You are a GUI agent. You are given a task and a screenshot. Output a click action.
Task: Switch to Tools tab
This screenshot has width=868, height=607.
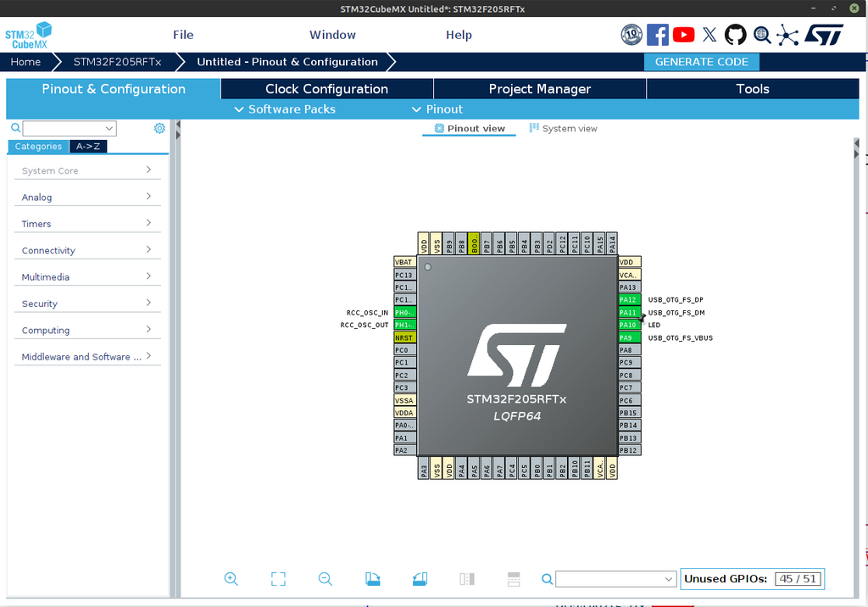pos(753,89)
